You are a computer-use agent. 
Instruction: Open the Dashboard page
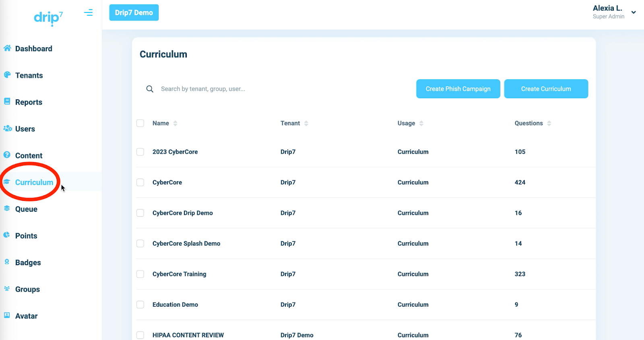[x=34, y=49]
